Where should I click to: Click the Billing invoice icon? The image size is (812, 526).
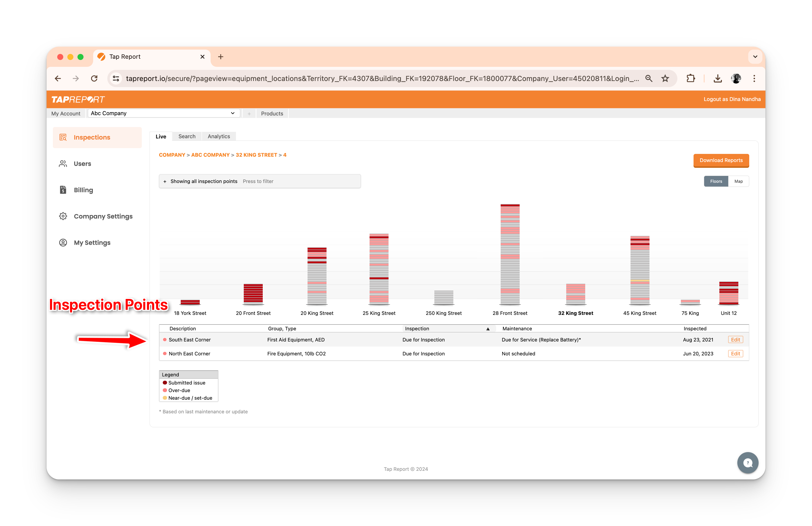[x=63, y=190]
